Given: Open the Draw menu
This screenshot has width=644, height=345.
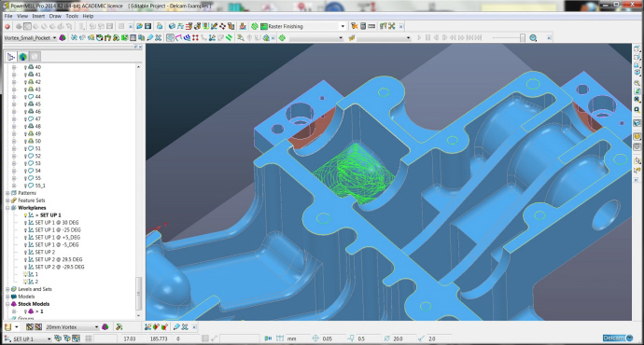Looking at the screenshot, I should click(55, 16).
